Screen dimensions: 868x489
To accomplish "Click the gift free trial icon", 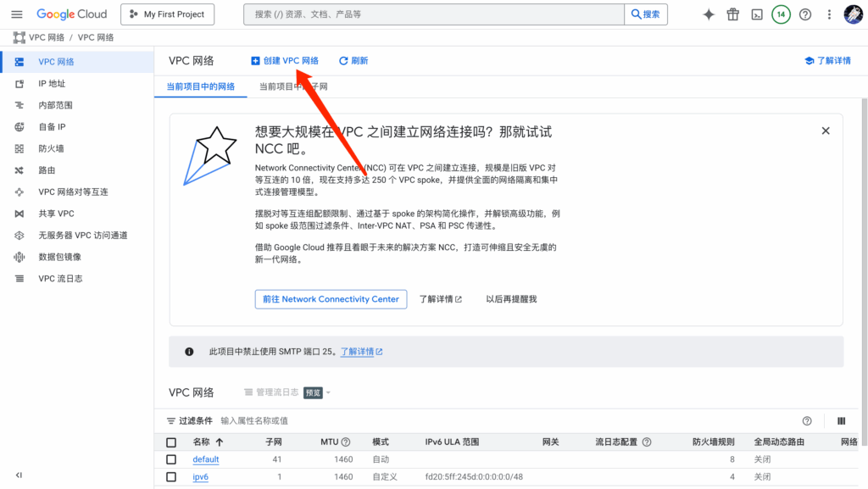I will click(x=733, y=14).
